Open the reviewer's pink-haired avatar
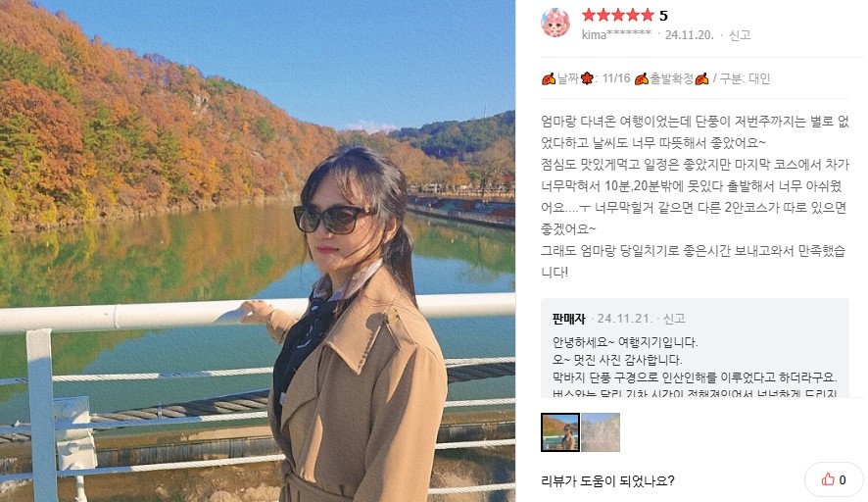868x502 pixels. coord(555,23)
